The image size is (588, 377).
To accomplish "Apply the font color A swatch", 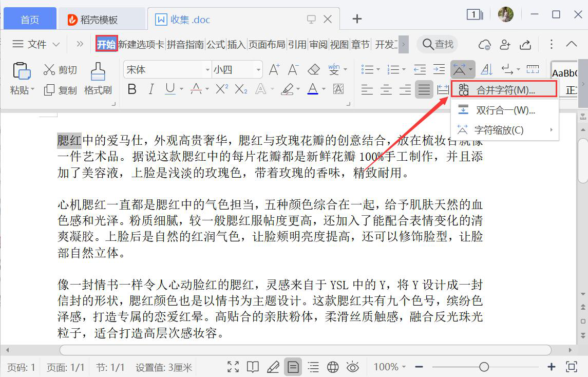I will coord(313,89).
